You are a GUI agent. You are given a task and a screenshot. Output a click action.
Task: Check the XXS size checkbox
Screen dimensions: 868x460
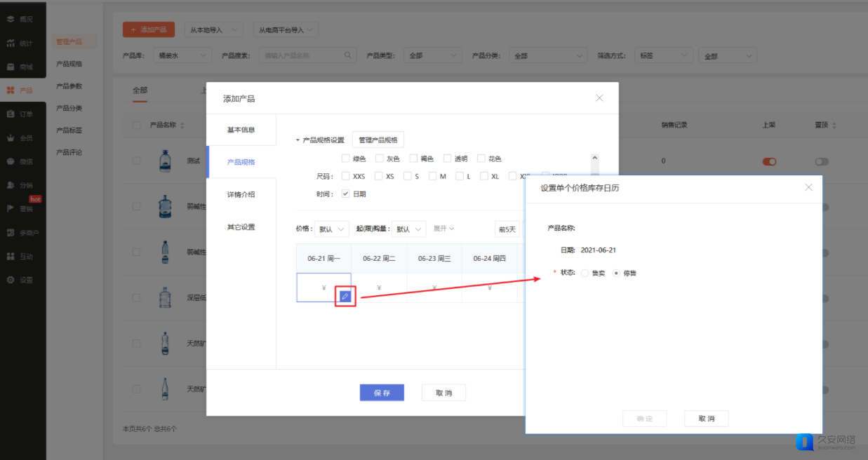pyautogui.click(x=345, y=177)
